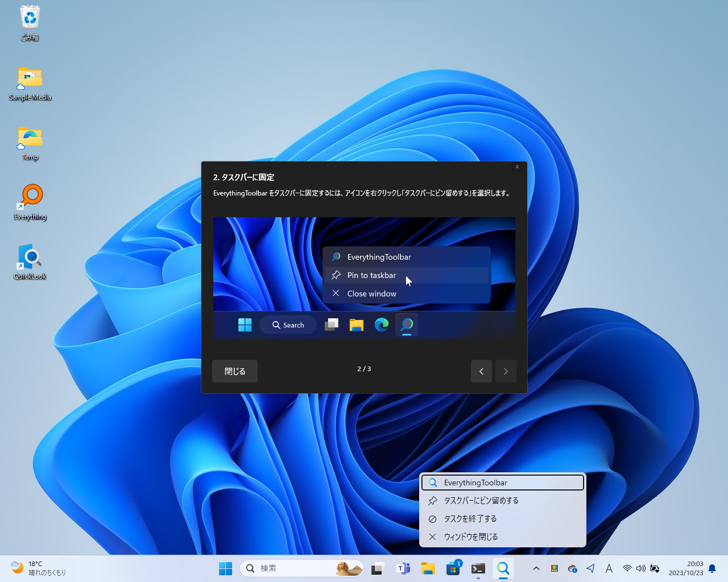Open the Windows Start menu
Screen dimensions: 728x582
pos(226,568)
